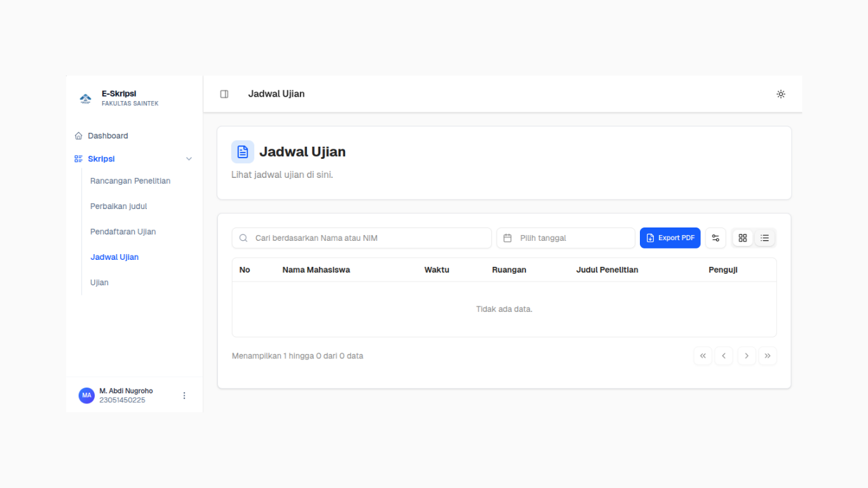Open the Pilih tanggal date picker
The height and width of the screenshot is (488, 868).
click(x=566, y=238)
